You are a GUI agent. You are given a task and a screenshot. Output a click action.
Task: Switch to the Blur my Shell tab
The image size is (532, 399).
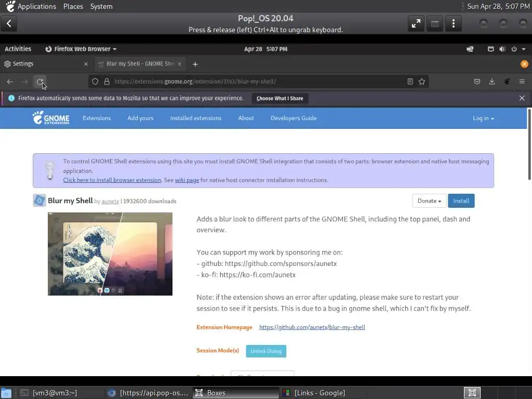140,64
